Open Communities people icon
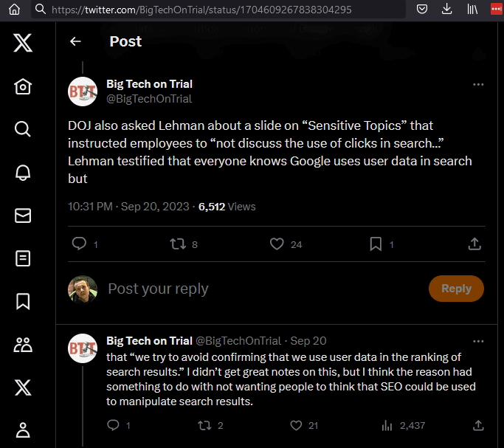The height and width of the screenshot is (448, 504). click(x=23, y=344)
